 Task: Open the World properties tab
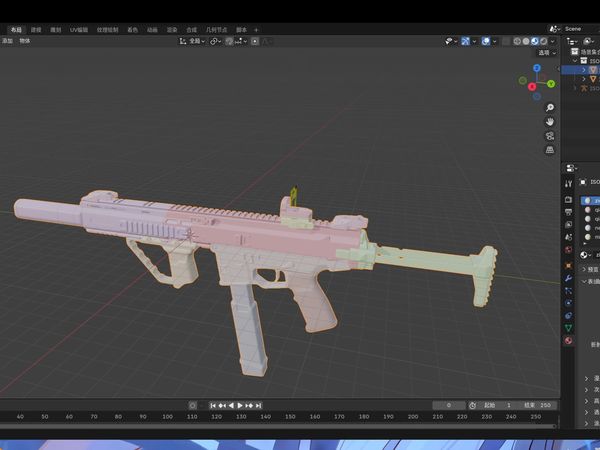(x=568, y=250)
